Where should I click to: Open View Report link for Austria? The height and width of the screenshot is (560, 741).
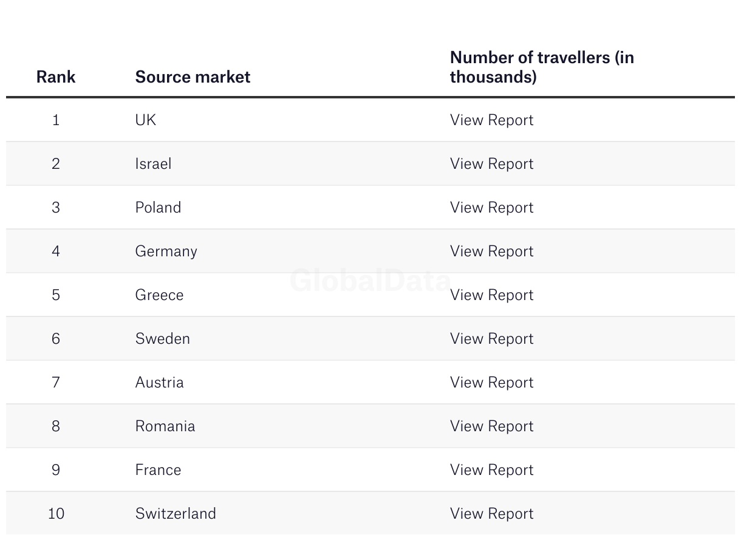(x=491, y=383)
